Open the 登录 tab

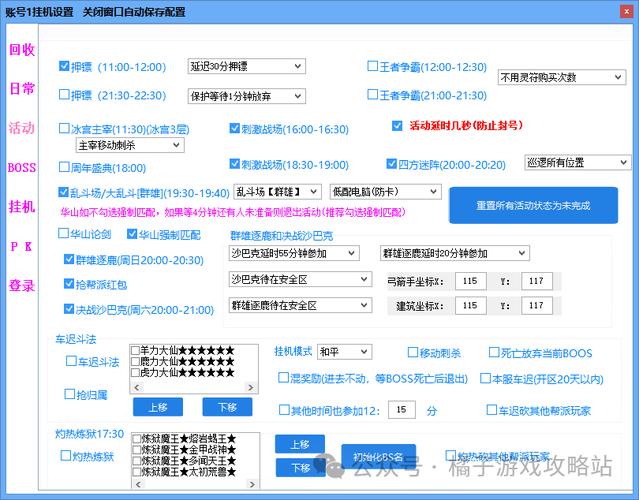21,285
